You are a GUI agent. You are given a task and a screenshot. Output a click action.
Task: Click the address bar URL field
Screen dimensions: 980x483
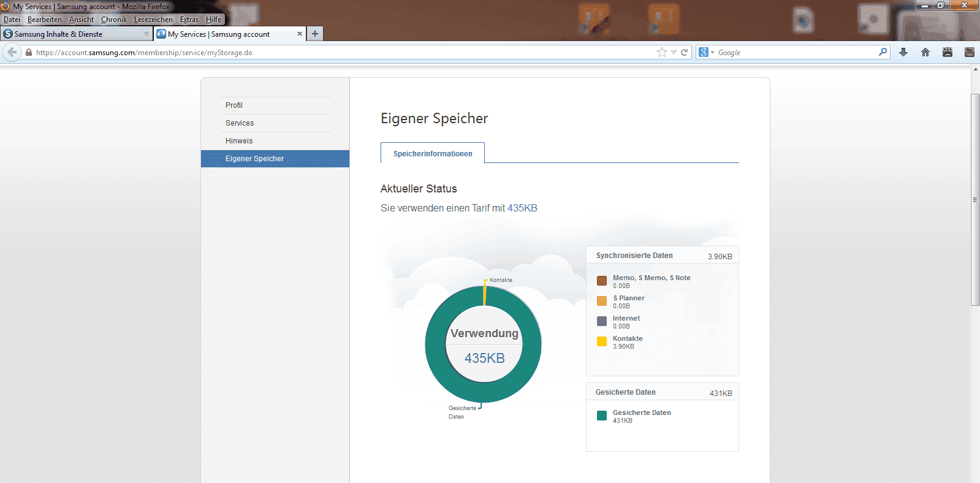click(343, 52)
